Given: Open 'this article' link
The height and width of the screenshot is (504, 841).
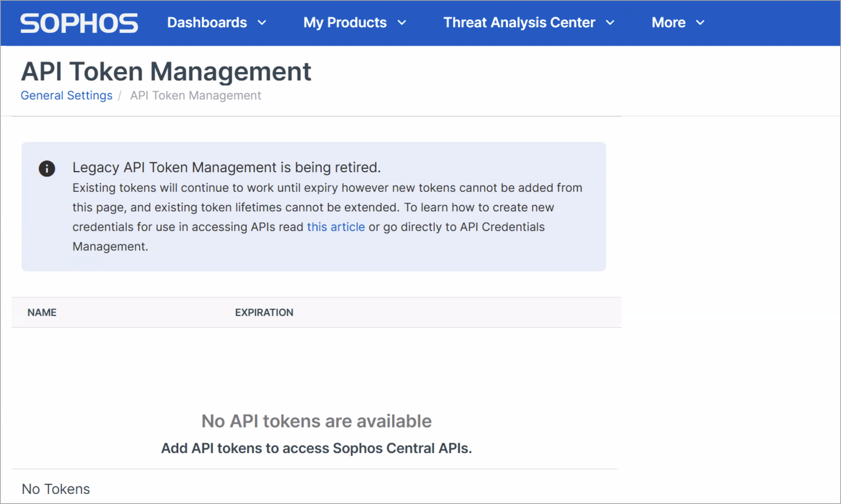Looking at the screenshot, I should coord(336,227).
